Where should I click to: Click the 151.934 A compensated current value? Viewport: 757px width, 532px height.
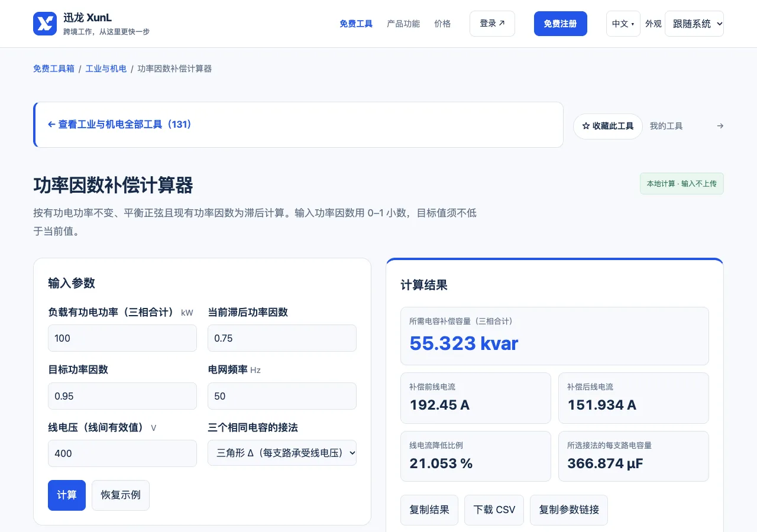[601, 405]
